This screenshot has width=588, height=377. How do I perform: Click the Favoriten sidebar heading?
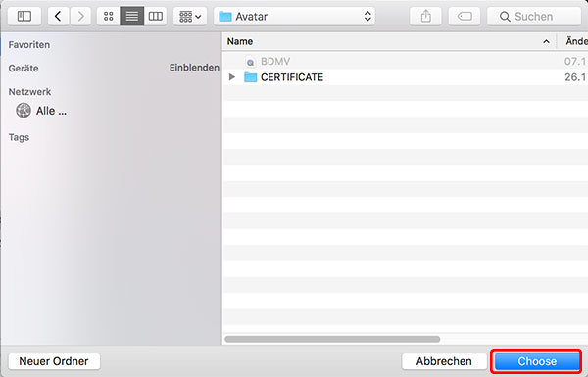(x=29, y=45)
